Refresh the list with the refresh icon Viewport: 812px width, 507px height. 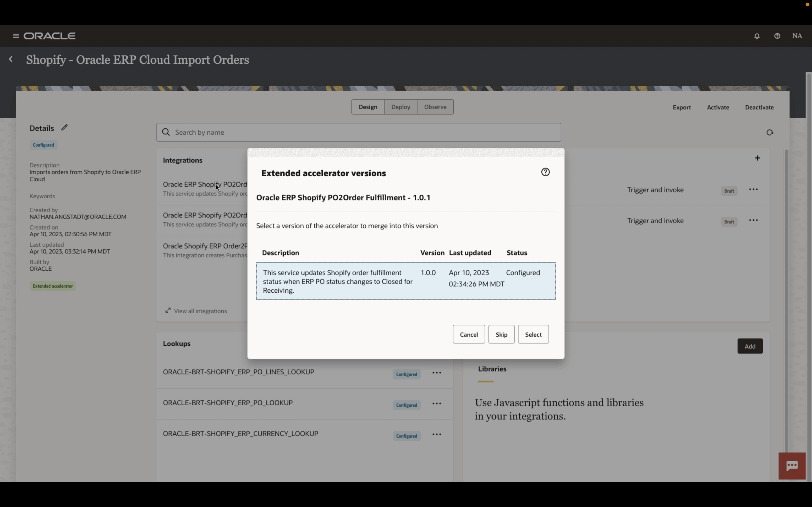pos(769,132)
